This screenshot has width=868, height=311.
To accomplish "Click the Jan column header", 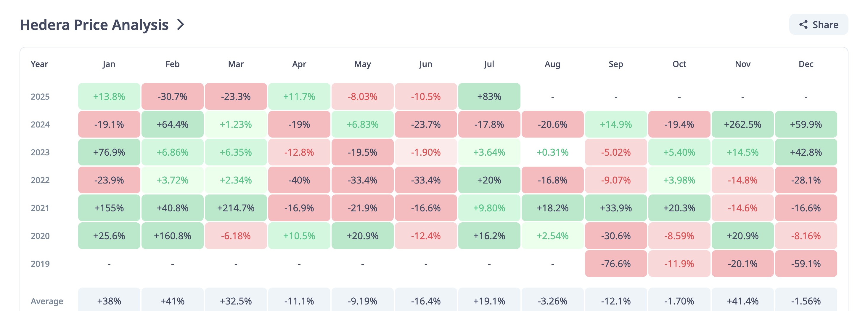I will tap(109, 64).
